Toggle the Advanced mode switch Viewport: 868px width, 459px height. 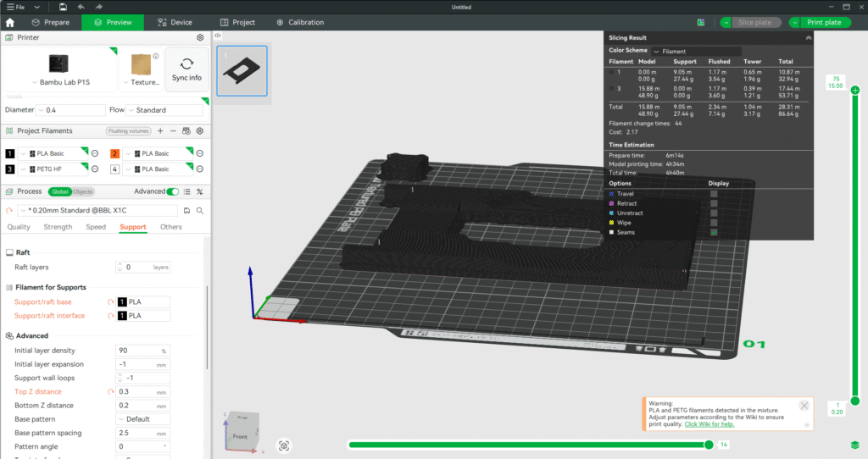pos(173,192)
